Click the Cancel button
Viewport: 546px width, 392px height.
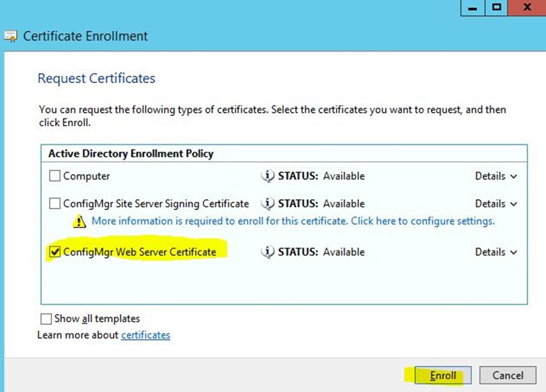tap(508, 375)
